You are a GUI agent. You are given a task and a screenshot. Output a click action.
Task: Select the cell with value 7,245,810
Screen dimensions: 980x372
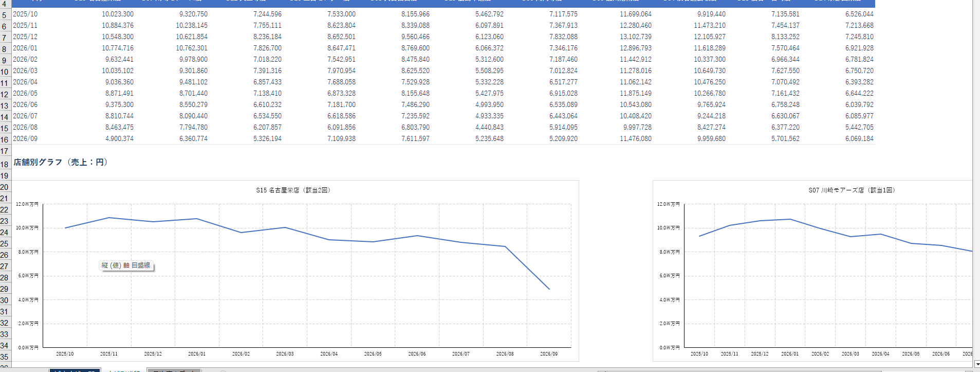point(859,37)
